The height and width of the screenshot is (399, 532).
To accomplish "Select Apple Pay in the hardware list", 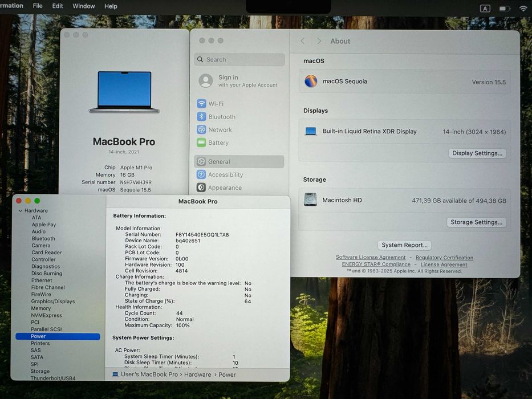I will (44, 225).
